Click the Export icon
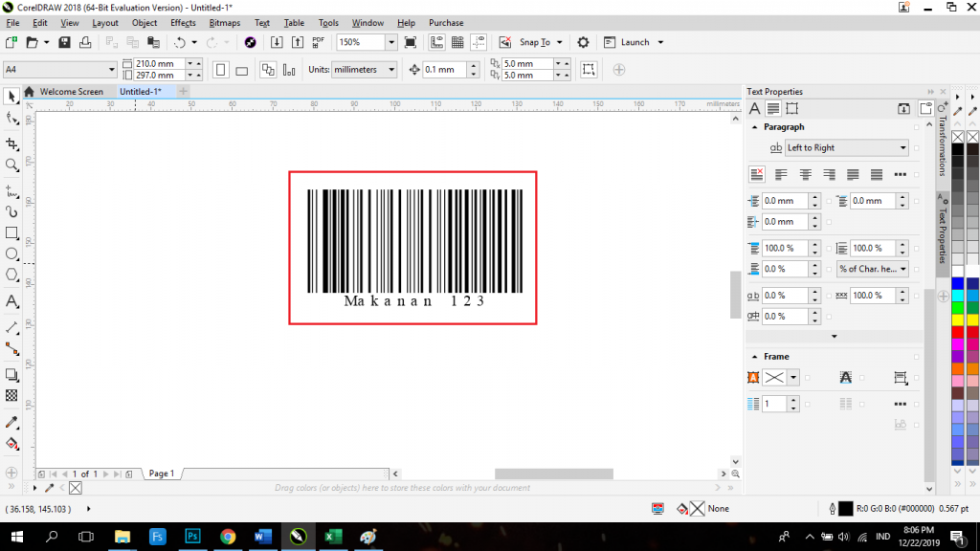Viewport: 980px width, 551px height. click(x=298, y=42)
